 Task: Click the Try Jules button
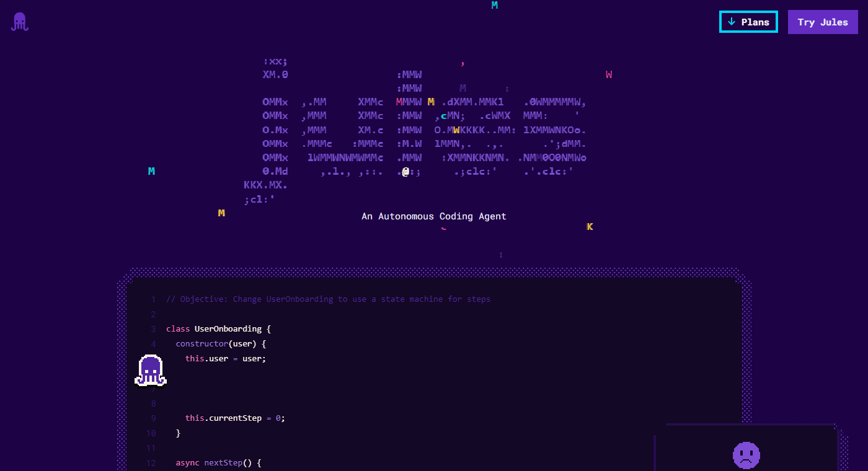pyautogui.click(x=823, y=22)
